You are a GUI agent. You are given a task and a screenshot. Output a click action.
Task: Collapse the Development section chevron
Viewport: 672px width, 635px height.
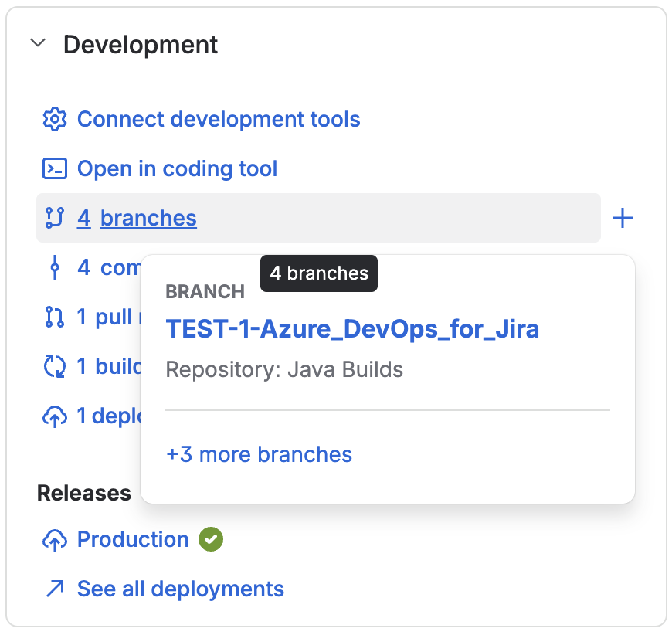(38, 42)
